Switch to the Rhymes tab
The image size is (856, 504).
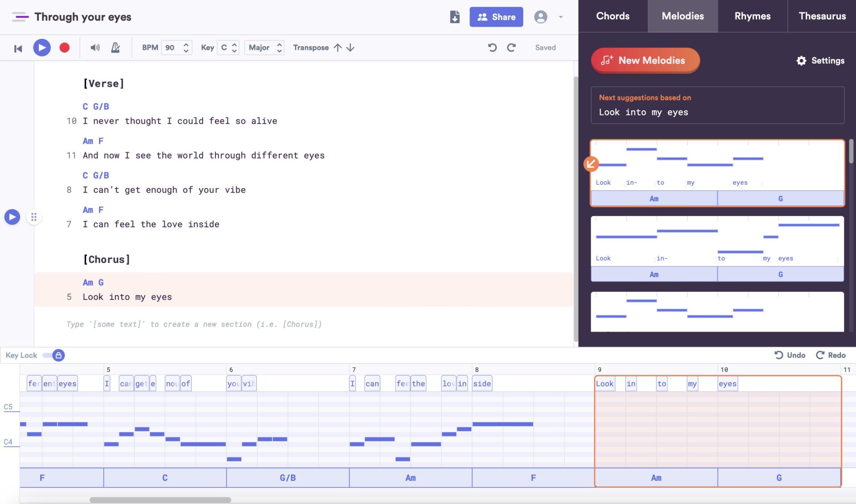[x=752, y=16]
